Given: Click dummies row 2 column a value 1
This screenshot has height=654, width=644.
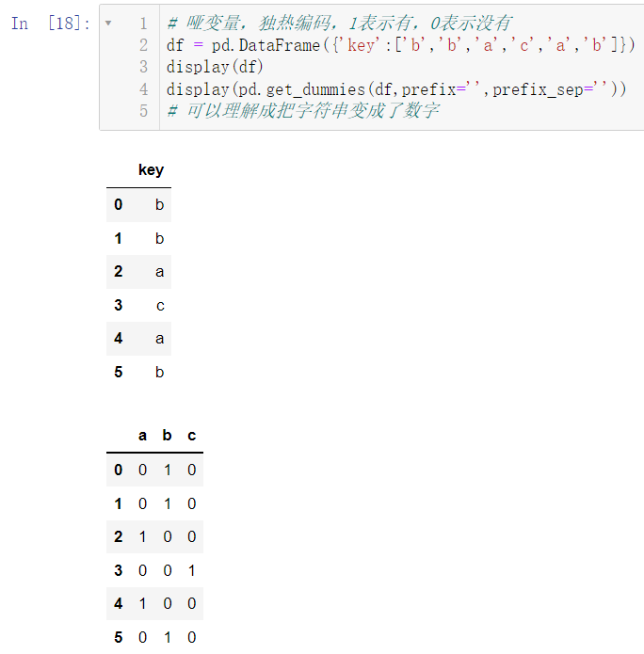Looking at the screenshot, I should point(143,536).
